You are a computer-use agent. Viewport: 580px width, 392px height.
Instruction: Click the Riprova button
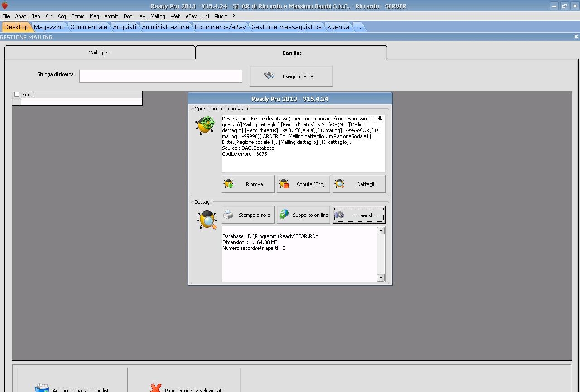[248, 184]
